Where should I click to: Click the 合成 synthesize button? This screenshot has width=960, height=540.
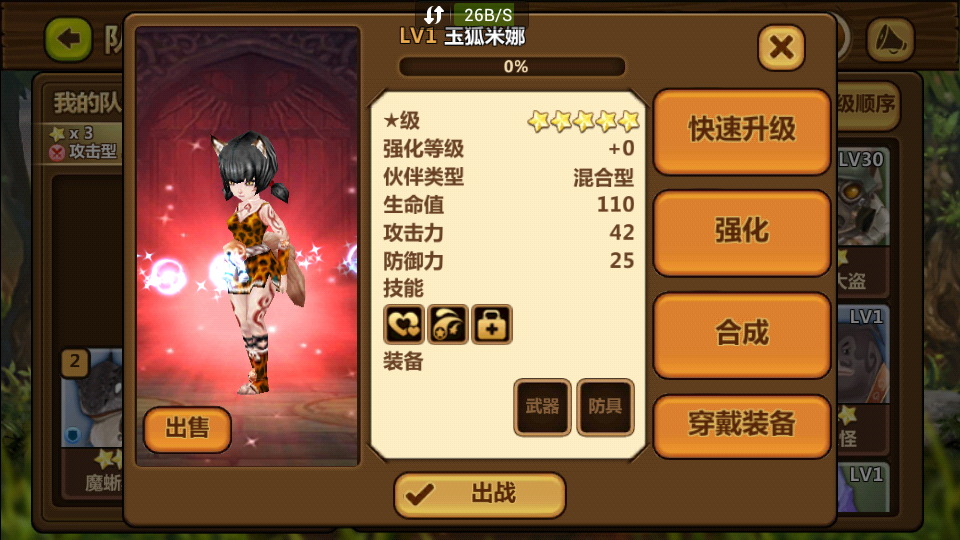click(741, 334)
